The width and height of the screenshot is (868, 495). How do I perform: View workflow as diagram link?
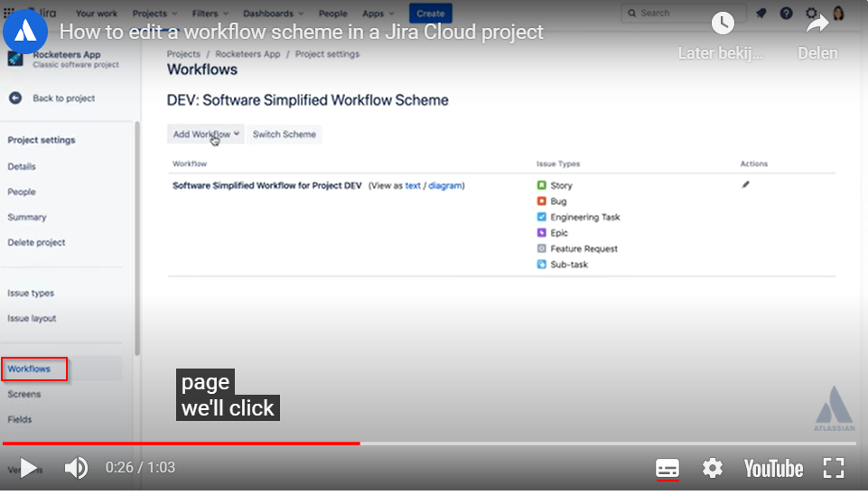(x=445, y=185)
